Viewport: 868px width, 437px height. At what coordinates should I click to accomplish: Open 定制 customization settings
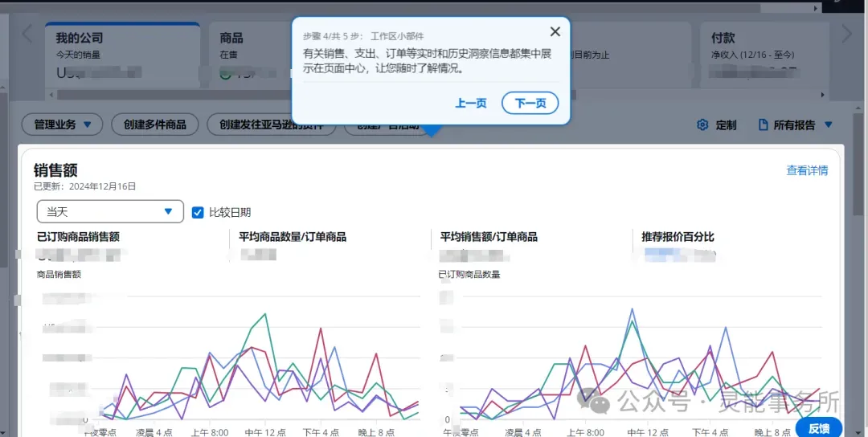(x=717, y=125)
